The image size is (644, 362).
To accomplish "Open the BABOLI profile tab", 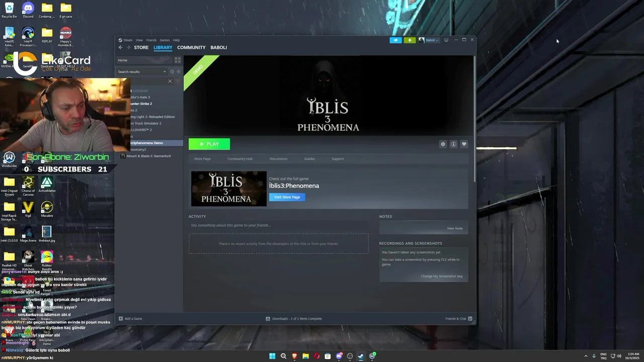I will pos(219,47).
